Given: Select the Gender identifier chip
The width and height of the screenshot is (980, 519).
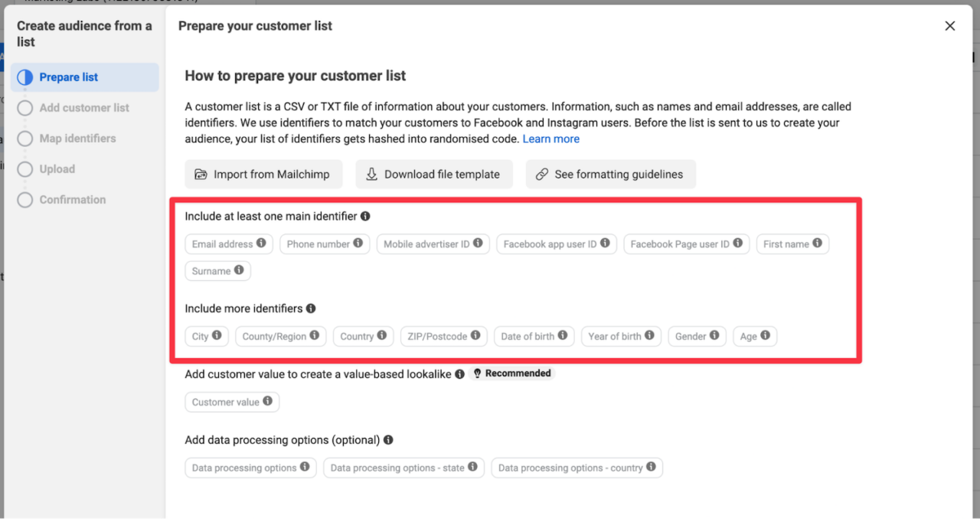Looking at the screenshot, I should point(697,336).
